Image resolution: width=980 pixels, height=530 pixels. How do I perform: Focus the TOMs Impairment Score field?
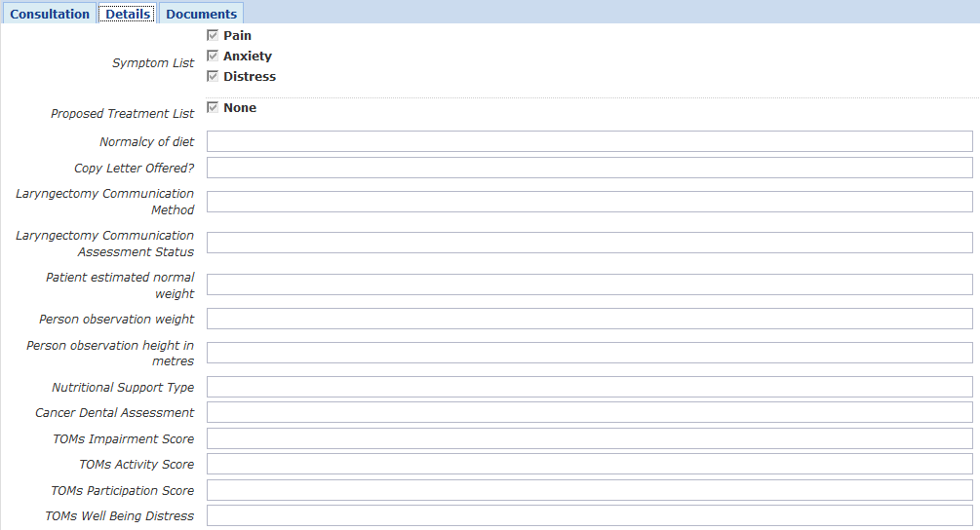coord(589,438)
